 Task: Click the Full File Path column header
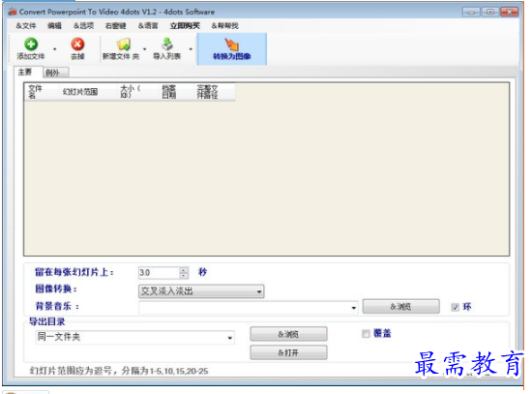coord(215,92)
